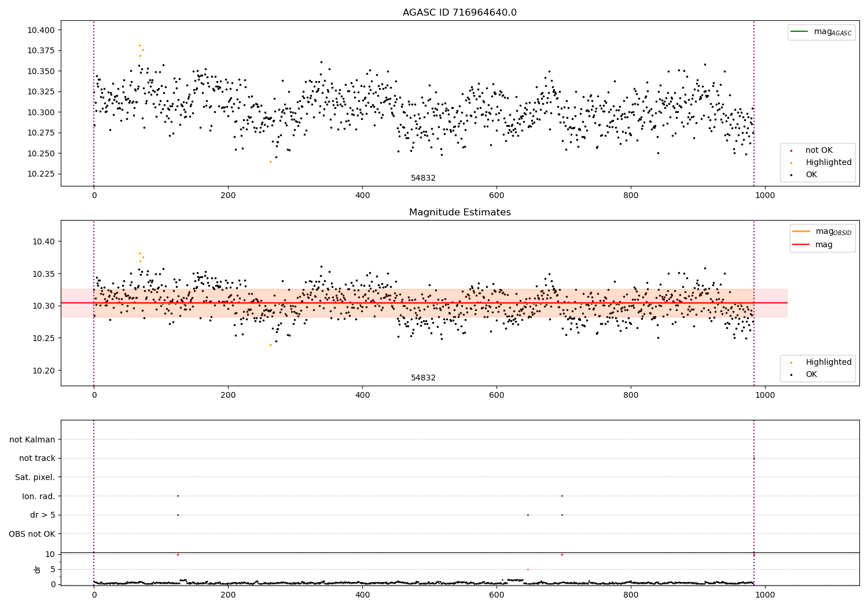Viewport: 868px width, 608px height.
Task: Click the '10.40' tick on Magnitude Estimates axis
Action: pyautogui.click(x=43, y=242)
